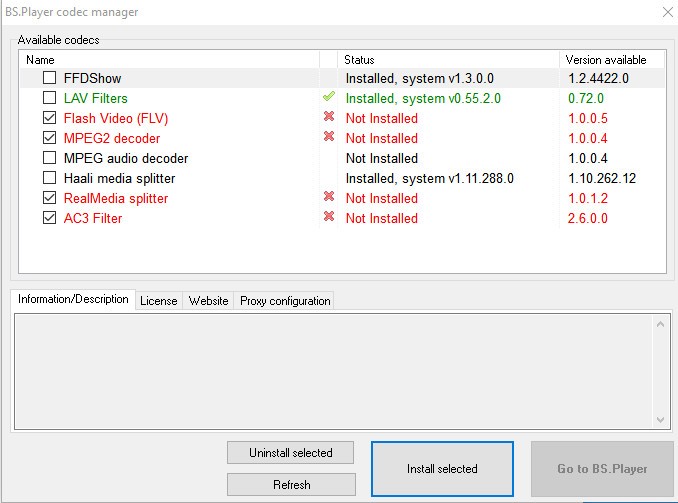Select the Flash Video (FLV) name text

pyautogui.click(x=116, y=118)
